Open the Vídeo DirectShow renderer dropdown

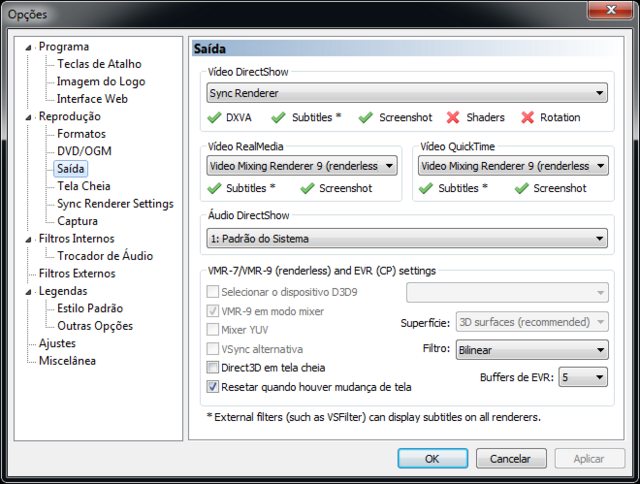click(x=407, y=93)
